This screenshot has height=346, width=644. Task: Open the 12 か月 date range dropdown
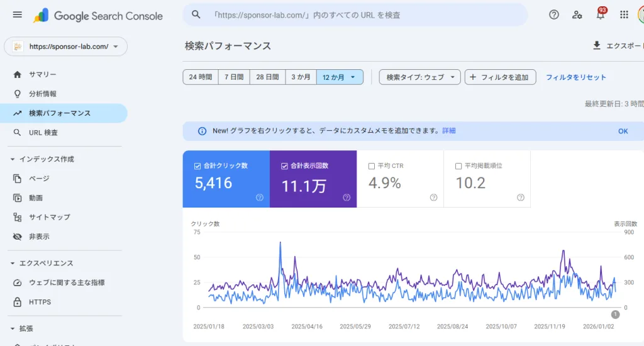tap(340, 77)
